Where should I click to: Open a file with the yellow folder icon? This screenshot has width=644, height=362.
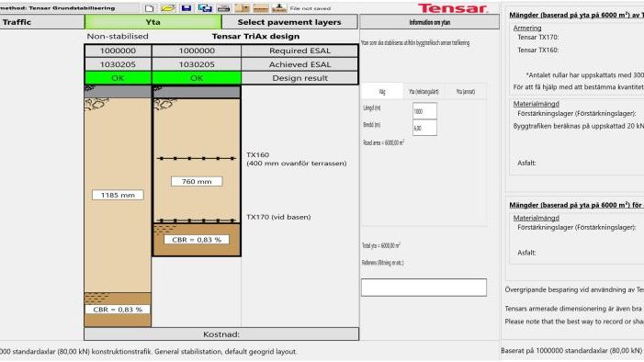[x=168, y=7]
